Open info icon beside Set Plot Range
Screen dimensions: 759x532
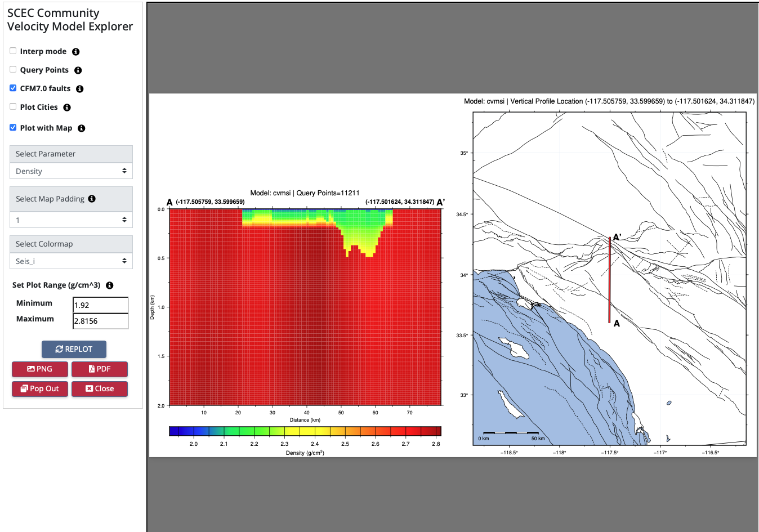(x=109, y=285)
